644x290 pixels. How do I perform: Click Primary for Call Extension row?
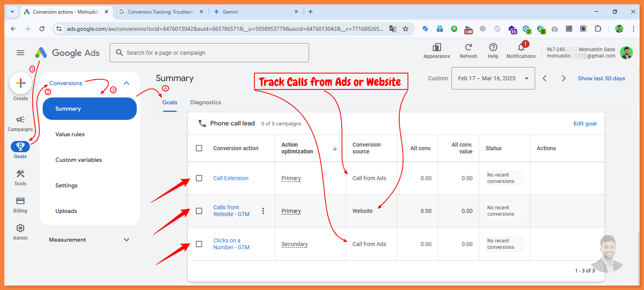[291, 178]
